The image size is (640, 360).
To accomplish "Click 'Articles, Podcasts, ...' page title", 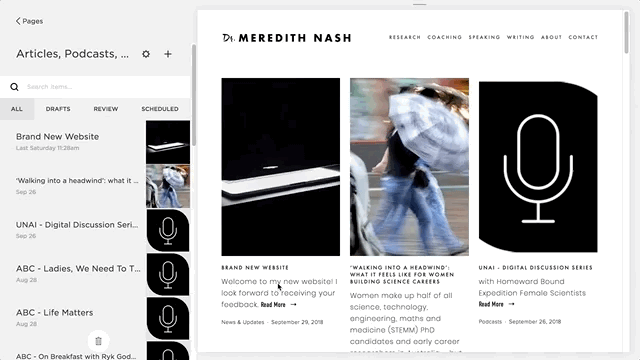I will [x=73, y=54].
